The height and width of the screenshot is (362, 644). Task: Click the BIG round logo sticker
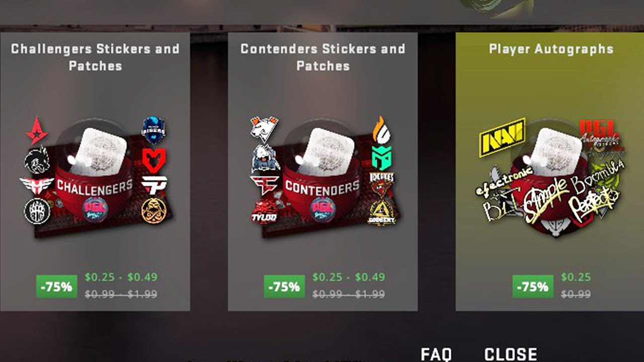tap(37, 211)
